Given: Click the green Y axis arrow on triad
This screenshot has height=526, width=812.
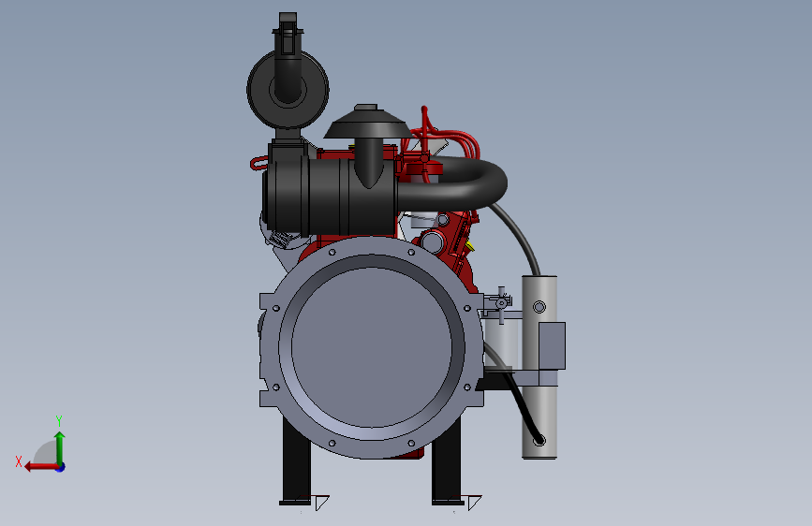Looking at the screenshot, I should [60, 447].
